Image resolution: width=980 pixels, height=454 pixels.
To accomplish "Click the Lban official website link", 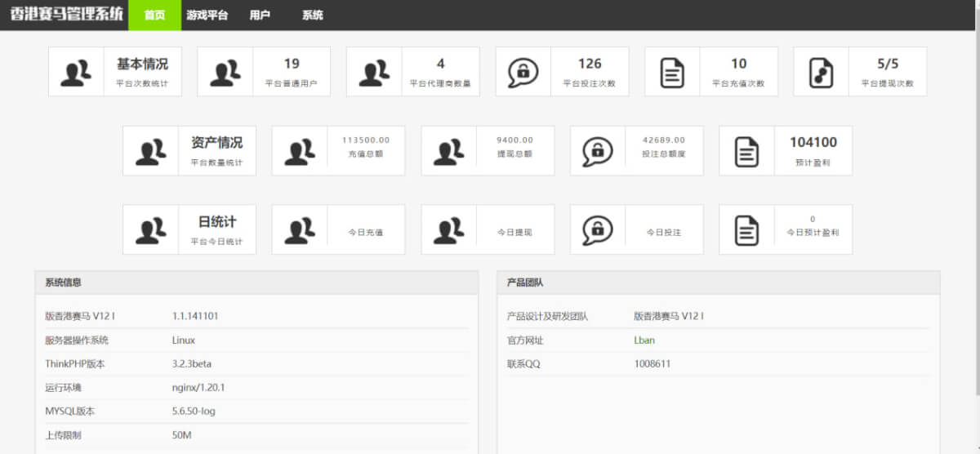I will pos(644,340).
